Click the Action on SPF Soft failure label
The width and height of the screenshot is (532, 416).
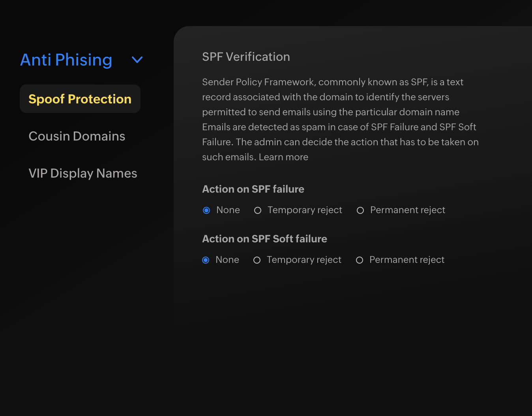pos(264,239)
